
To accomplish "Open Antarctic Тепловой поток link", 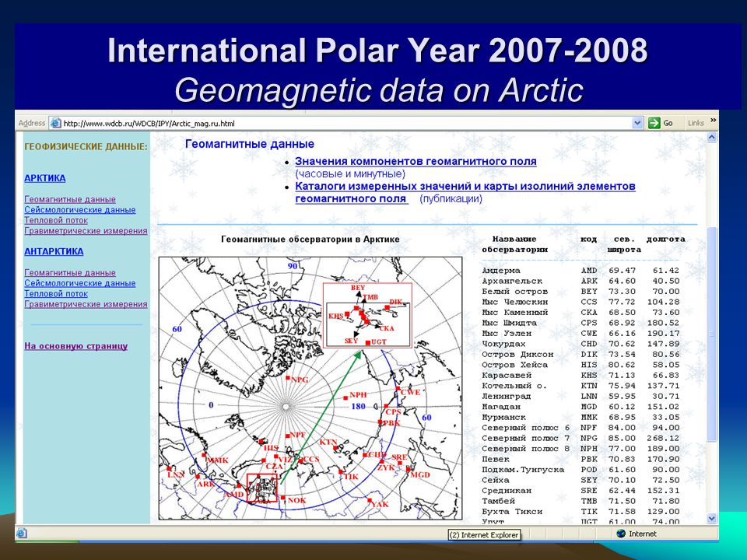I will [56, 293].
